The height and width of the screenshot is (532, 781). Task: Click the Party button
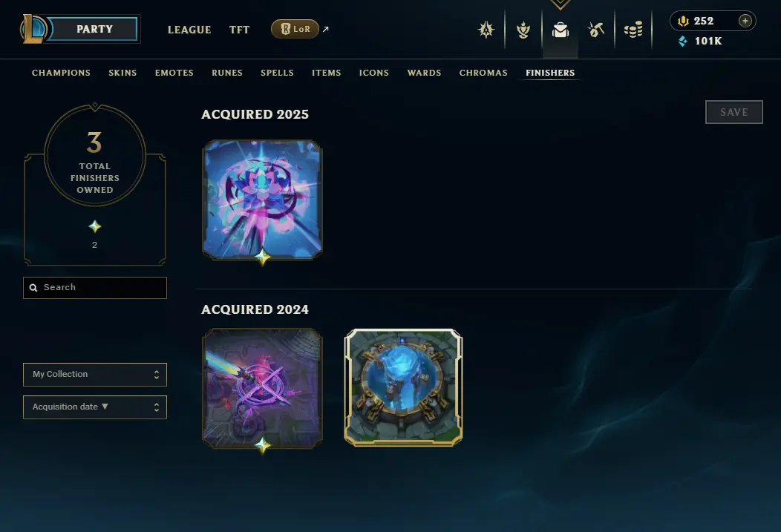[94, 29]
